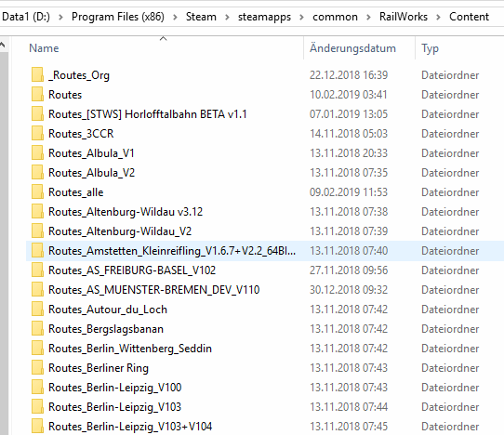Screen dimensions: 504x435
Task: Expand breadcrumb chevron after common
Action: (x=368, y=17)
